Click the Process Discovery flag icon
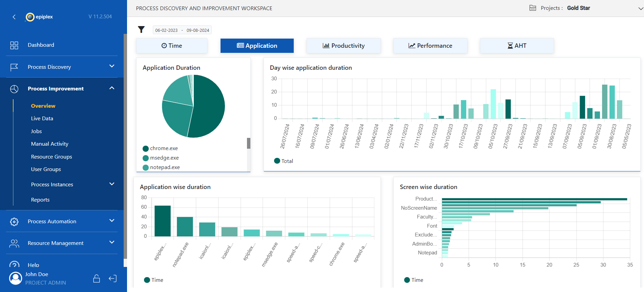Image resolution: width=644 pixels, height=292 pixels. pyautogui.click(x=14, y=67)
